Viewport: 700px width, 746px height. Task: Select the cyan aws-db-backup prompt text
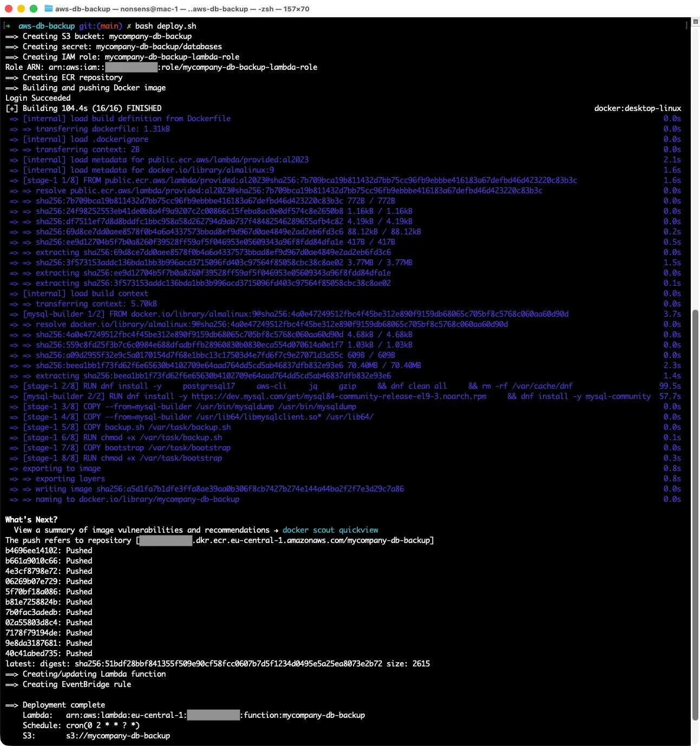pyautogui.click(x=46, y=25)
